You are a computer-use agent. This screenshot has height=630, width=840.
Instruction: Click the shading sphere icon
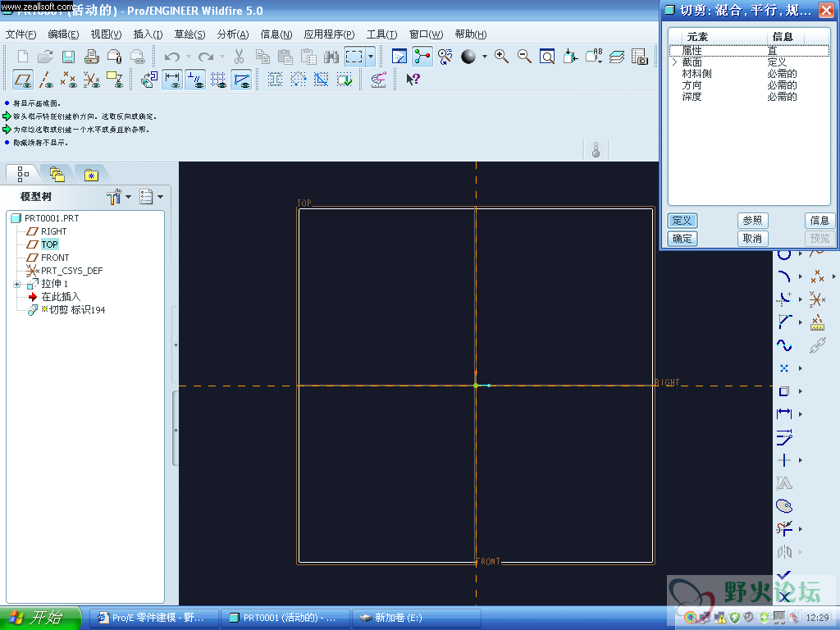[468, 57]
